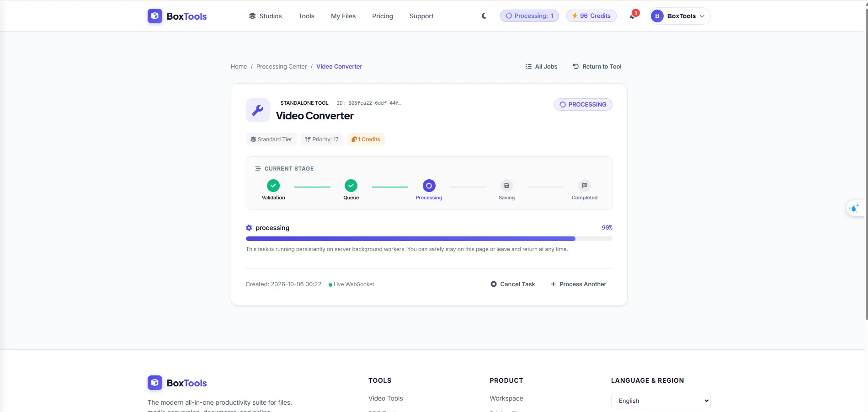Viewport: 868px width, 412px height.
Task: Click Process Another
Action: tap(578, 284)
